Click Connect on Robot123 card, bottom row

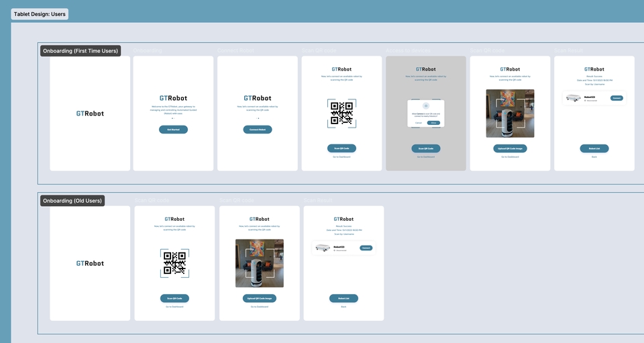(x=366, y=248)
